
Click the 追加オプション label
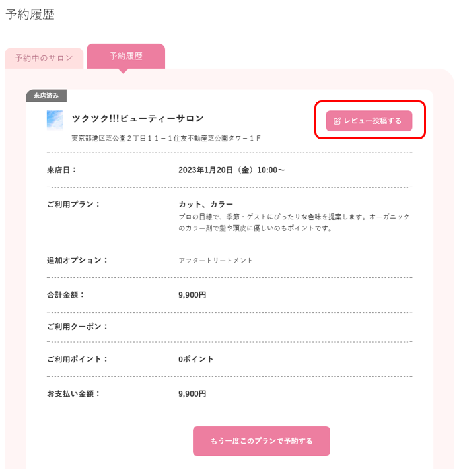(x=77, y=261)
